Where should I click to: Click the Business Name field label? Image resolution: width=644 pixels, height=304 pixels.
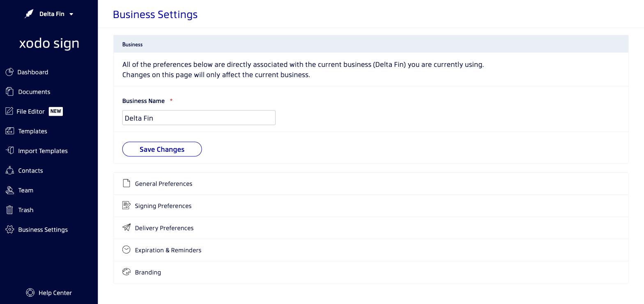coord(143,101)
